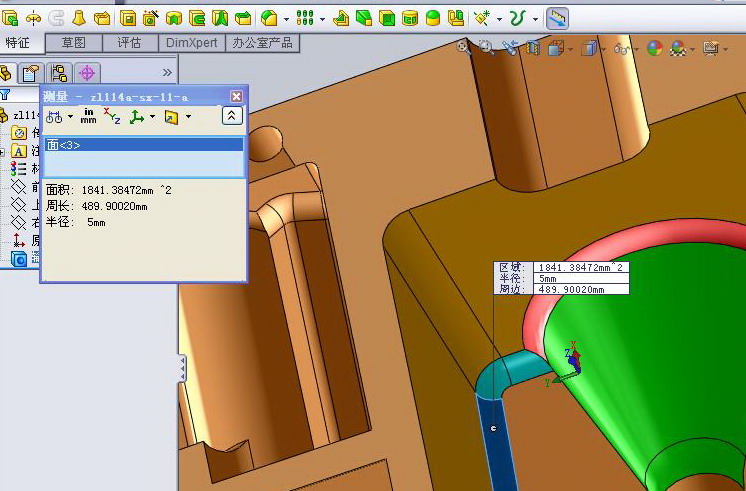The height and width of the screenshot is (491, 746).
Task: Select the Linear Pattern icon
Action: pos(305,19)
